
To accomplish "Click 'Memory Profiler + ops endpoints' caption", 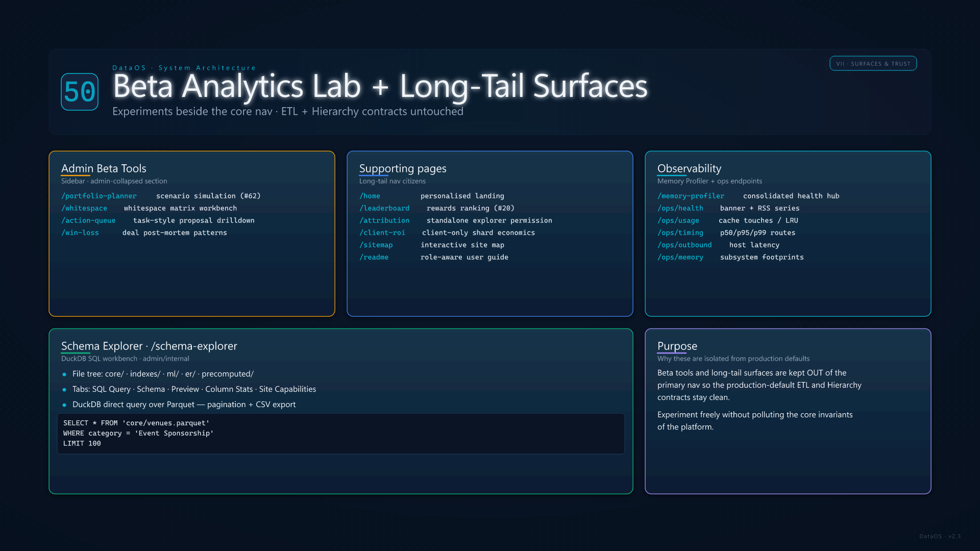I will 709,181.
